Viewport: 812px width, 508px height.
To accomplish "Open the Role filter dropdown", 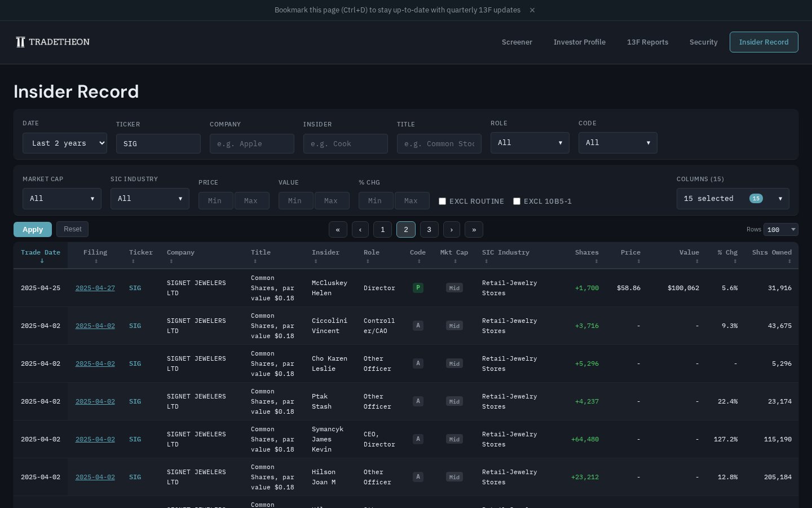I will [530, 143].
